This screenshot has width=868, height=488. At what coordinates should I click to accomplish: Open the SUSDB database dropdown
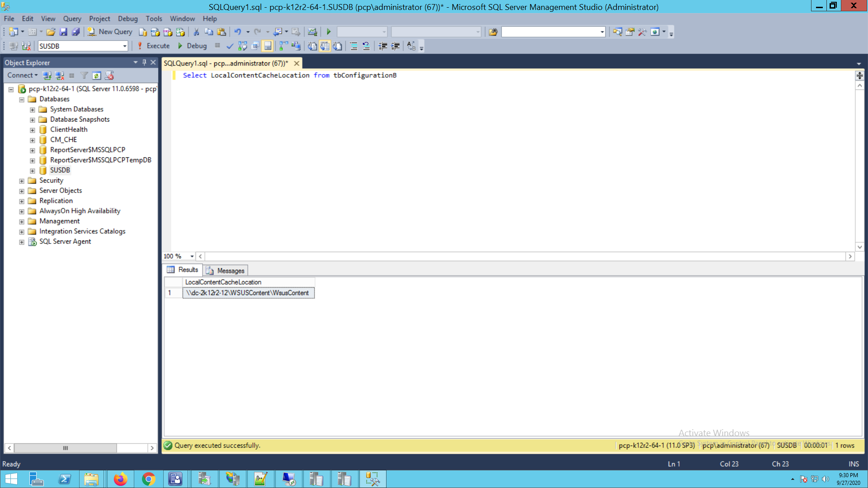pyautogui.click(x=125, y=46)
